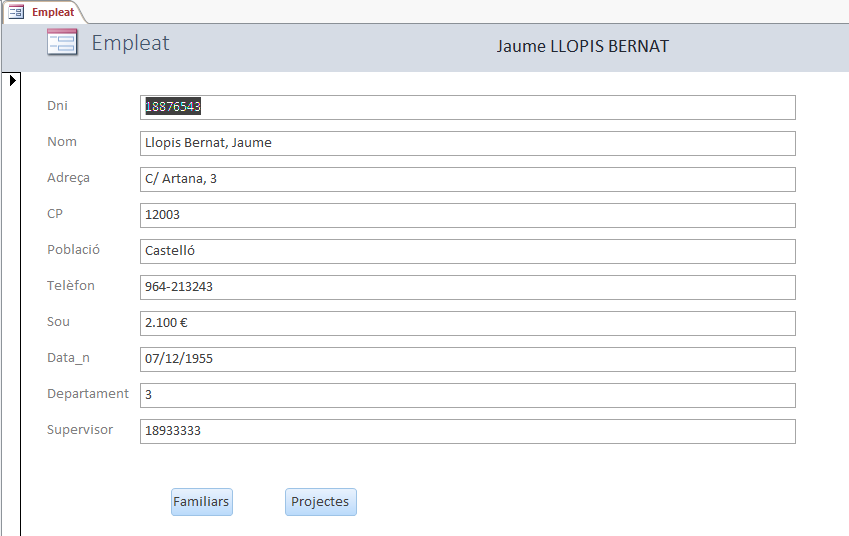
Task: Focus the Adreça field showing C/ Artana, 3
Action: click(467, 179)
